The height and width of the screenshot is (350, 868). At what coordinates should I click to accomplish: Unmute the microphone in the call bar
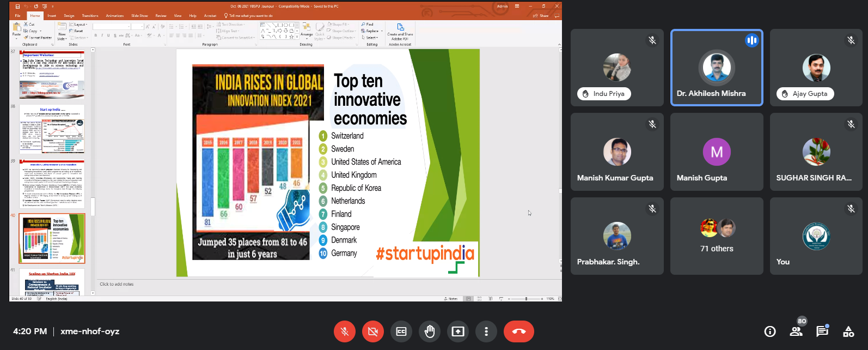344,331
